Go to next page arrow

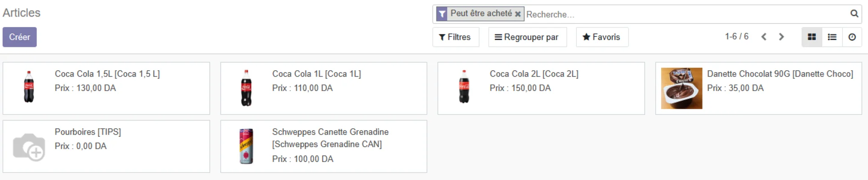pyautogui.click(x=781, y=37)
